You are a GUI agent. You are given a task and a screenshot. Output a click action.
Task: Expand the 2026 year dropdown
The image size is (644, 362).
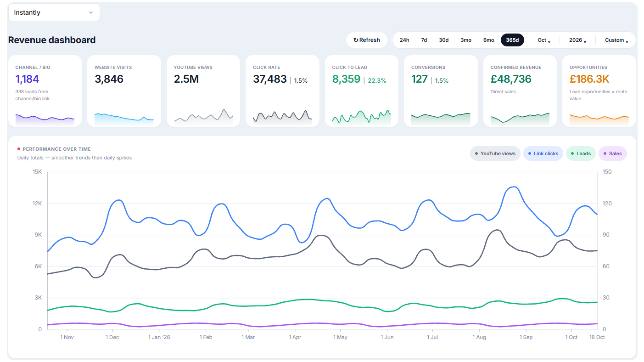578,40
